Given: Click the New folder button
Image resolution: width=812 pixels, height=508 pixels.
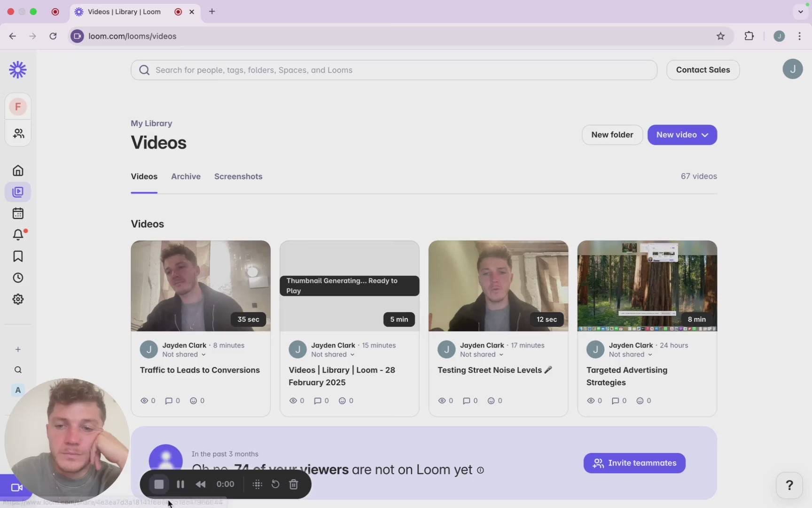Looking at the screenshot, I should pyautogui.click(x=612, y=135).
